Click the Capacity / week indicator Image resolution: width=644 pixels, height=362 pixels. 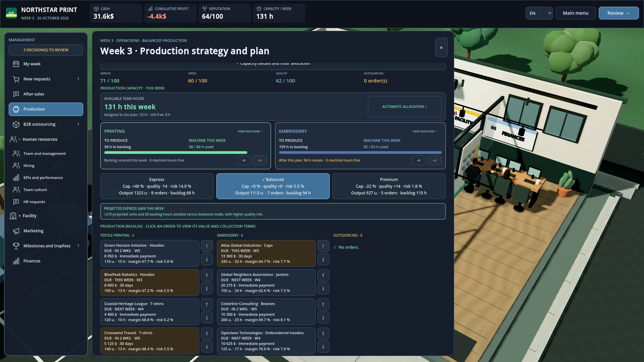(279, 13)
